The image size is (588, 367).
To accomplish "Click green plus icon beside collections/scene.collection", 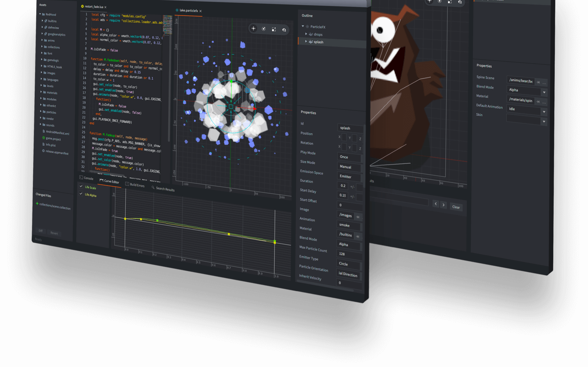I will (x=37, y=204).
